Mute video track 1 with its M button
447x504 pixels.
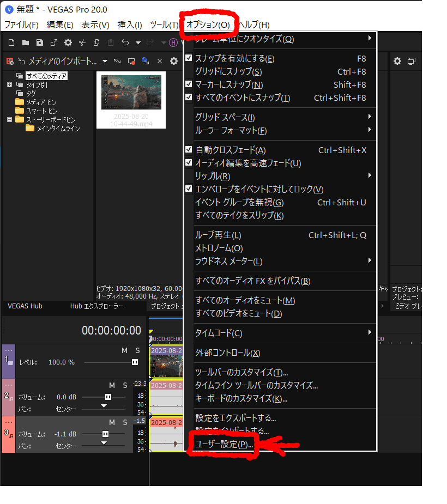(x=124, y=351)
